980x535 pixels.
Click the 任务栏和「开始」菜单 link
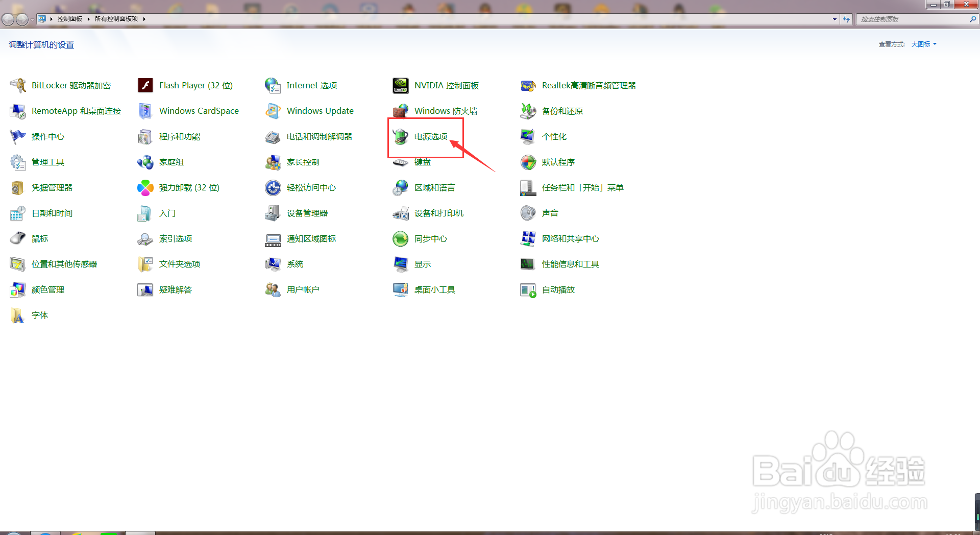pyautogui.click(x=583, y=187)
